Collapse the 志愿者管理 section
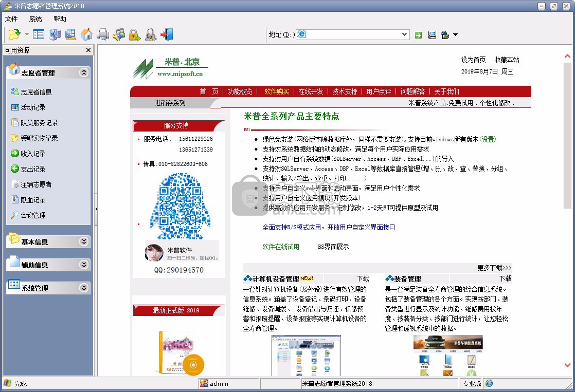 pyautogui.click(x=84, y=72)
